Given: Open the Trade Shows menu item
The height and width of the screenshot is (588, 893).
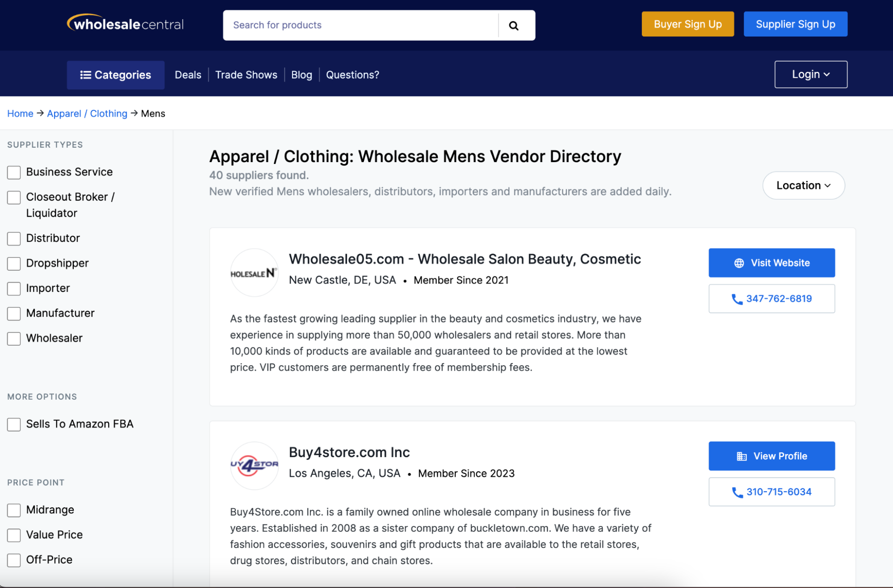Looking at the screenshot, I should pyautogui.click(x=246, y=74).
